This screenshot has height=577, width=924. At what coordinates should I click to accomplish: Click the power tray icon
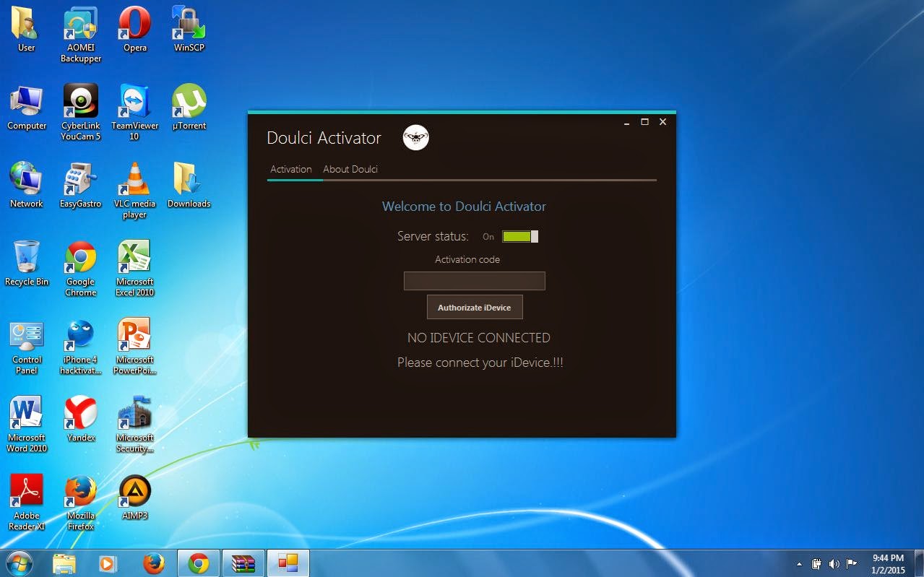(x=817, y=564)
